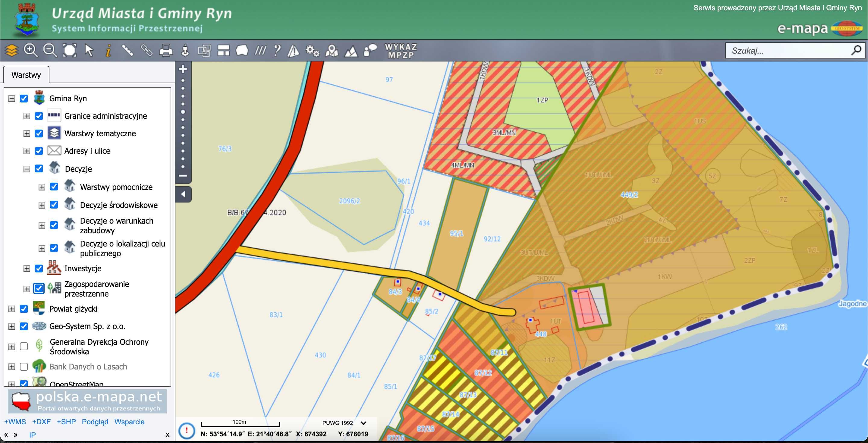Screen dimensions: 868x443
Task: Click the chain link share icon
Action: pyautogui.click(x=146, y=51)
